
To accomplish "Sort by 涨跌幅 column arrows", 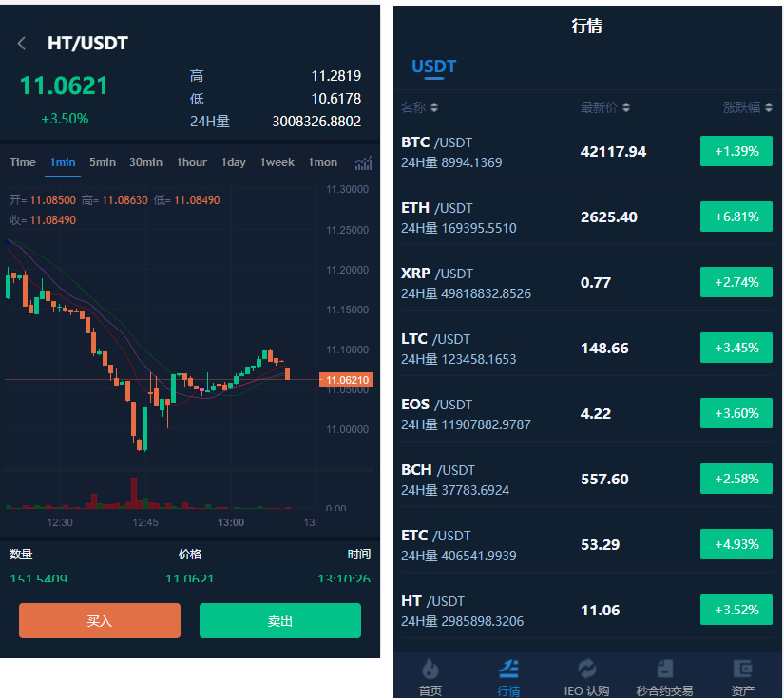I will [x=768, y=107].
